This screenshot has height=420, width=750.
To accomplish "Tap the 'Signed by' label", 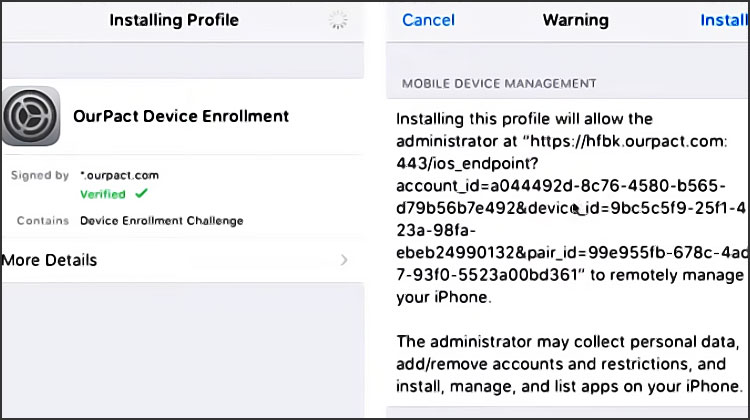I will [x=40, y=176].
